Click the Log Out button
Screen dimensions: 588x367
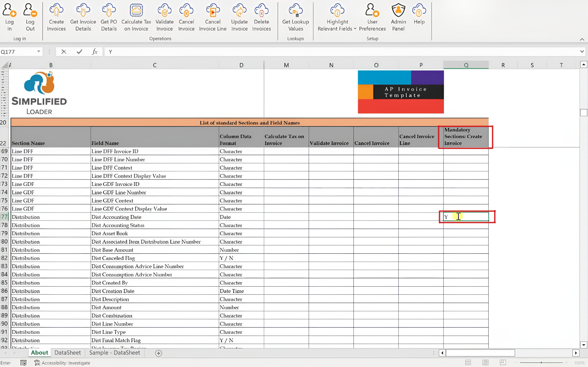pyautogui.click(x=30, y=17)
